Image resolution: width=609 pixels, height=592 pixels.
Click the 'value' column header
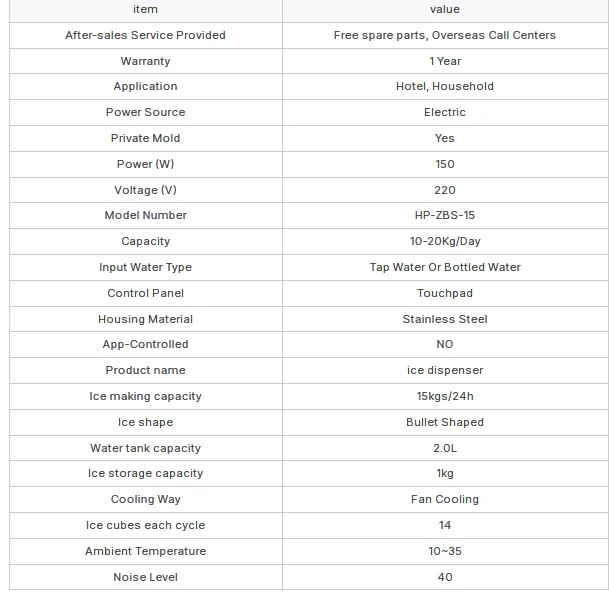click(445, 9)
